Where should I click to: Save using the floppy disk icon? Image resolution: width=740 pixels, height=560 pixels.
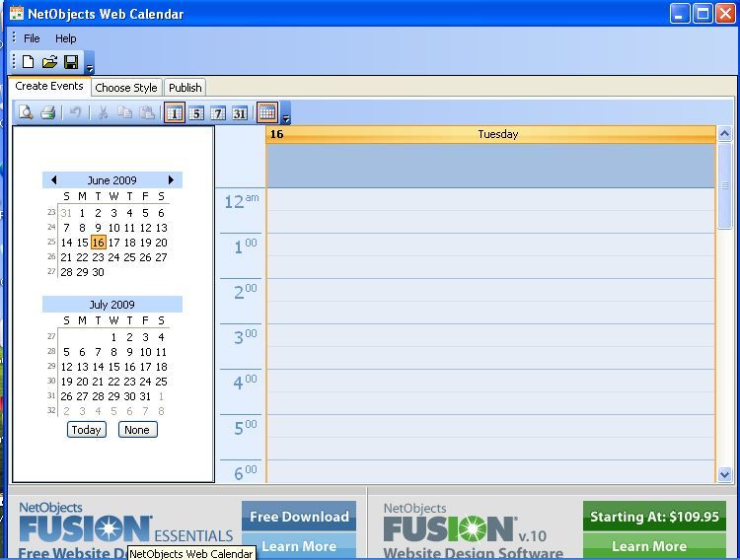[71, 62]
